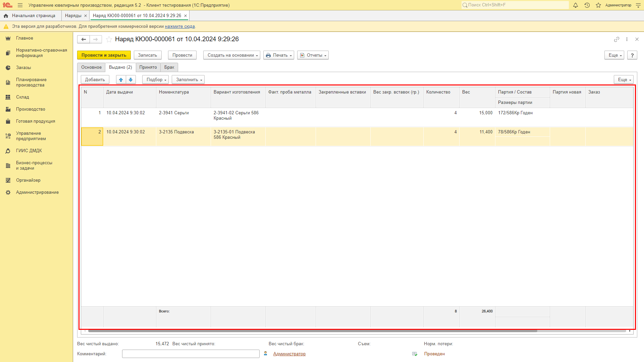This screenshot has width=644, height=362.
Task: Open Нормативно-справочная информация section
Action: tap(36, 53)
